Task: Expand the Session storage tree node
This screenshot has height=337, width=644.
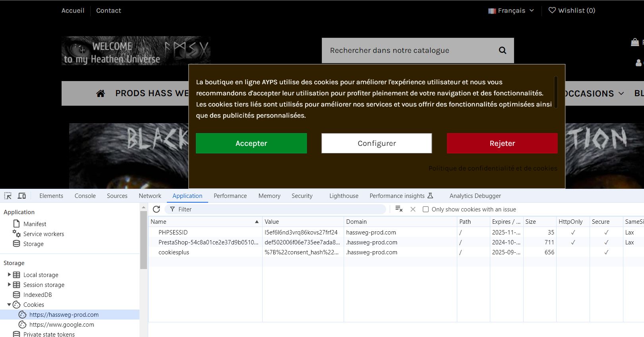Action: tap(9, 285)
